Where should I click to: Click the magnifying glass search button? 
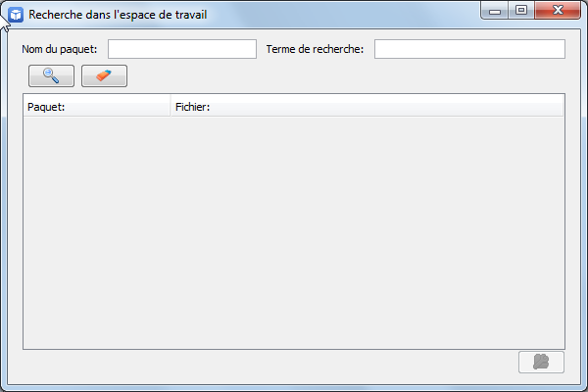pos(51,75)
